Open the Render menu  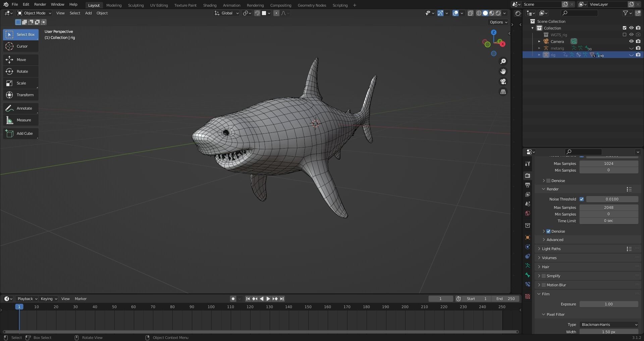point(40,4)
